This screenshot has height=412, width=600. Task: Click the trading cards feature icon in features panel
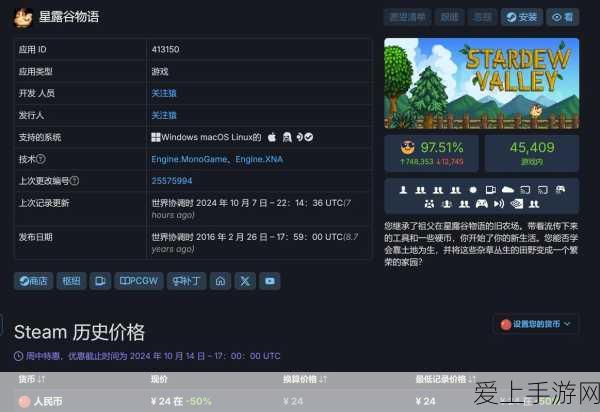490,190
